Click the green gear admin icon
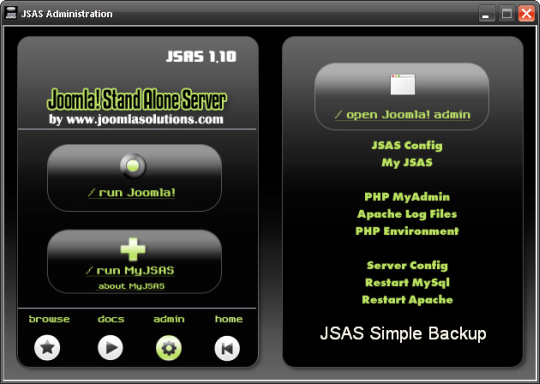This screenshot has width=540, height=384. point(169,348)
